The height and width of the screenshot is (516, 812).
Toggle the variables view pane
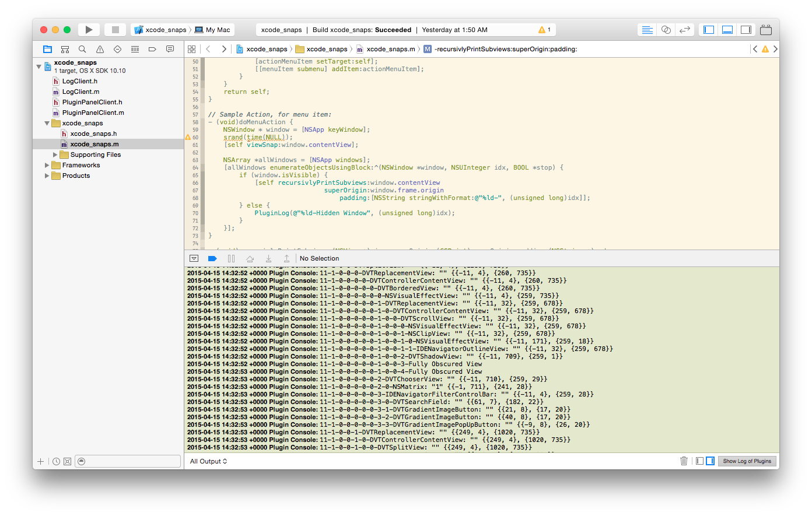(x=699, y=461)
